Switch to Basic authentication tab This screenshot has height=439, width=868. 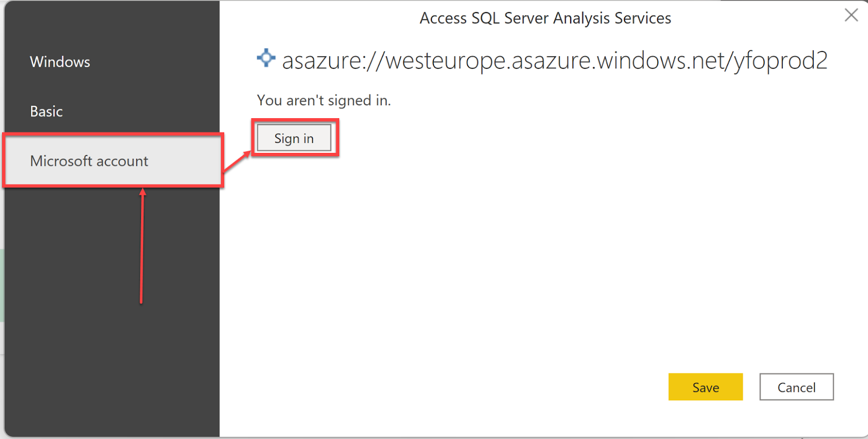click(47, 112)
